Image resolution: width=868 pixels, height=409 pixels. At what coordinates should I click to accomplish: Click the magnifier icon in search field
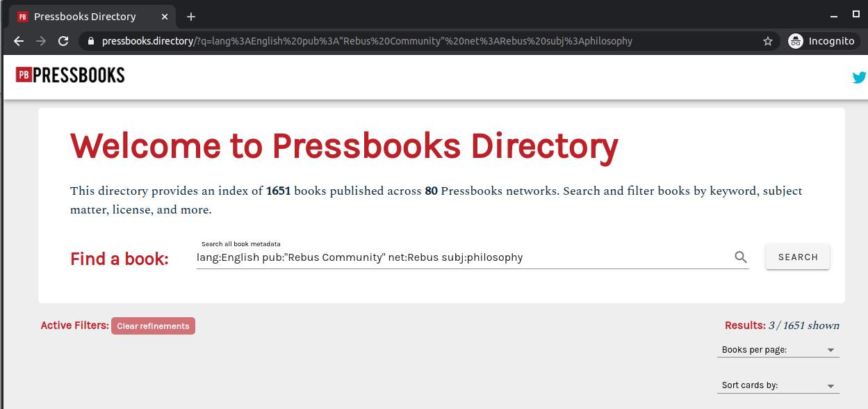pyautogui.click(x=741, y=257)
